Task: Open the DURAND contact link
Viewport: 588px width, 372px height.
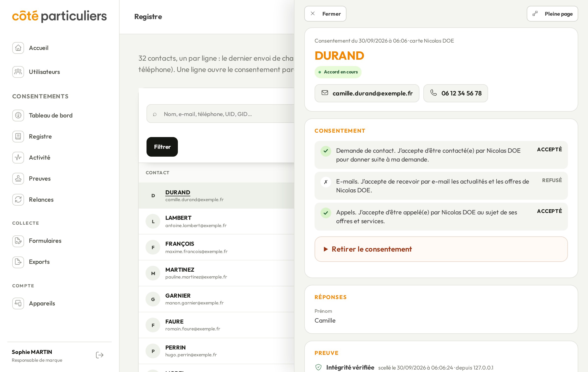Action: click(x=178, y=192)
